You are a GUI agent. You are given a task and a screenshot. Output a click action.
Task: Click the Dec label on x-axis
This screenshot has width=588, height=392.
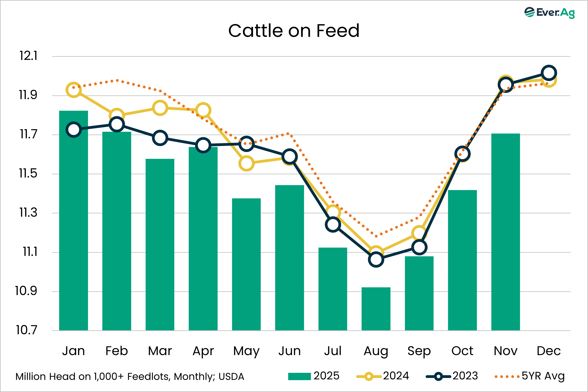pos(549,351)
